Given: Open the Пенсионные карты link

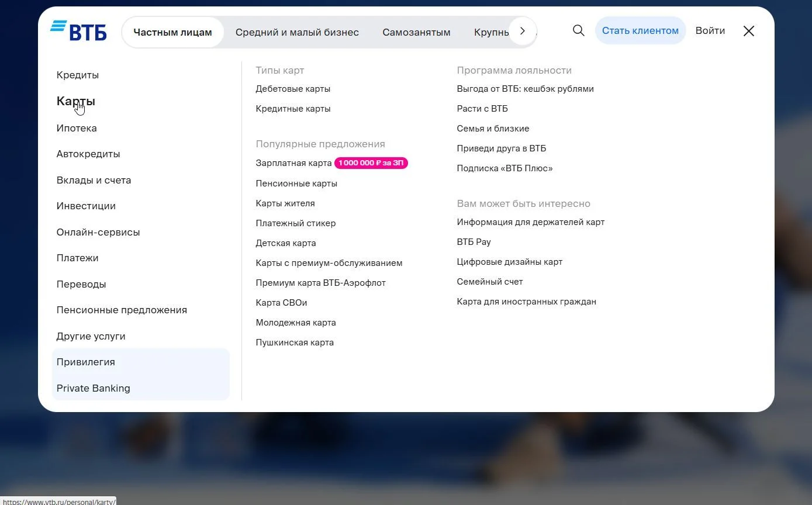Looking at the screenshot, I should tap(296, 184).
